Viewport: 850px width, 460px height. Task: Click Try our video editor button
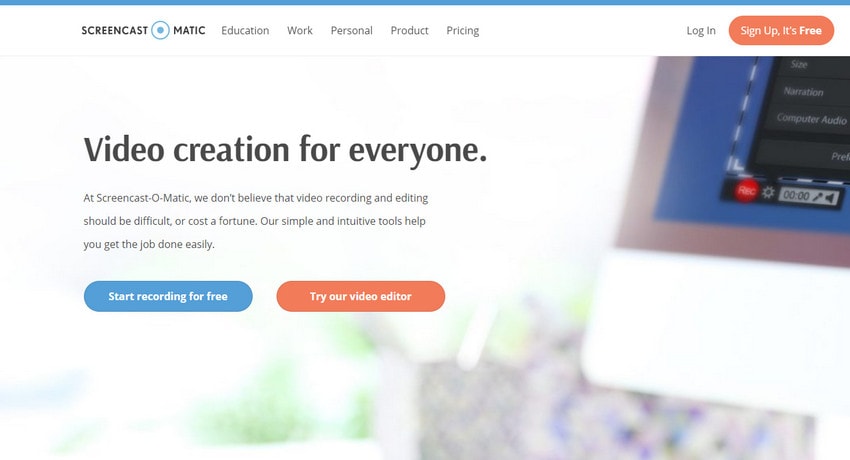(x=360, y=296)
